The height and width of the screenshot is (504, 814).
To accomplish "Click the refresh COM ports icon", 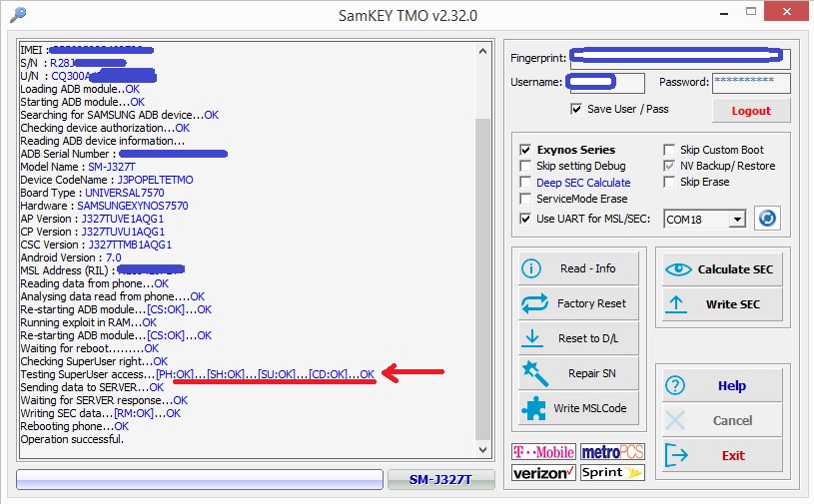I will point(767,219).
